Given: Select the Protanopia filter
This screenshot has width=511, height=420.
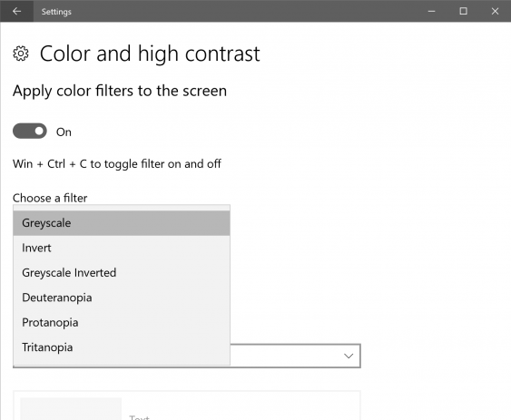Looking at the screenshot, I should (122, 323).
